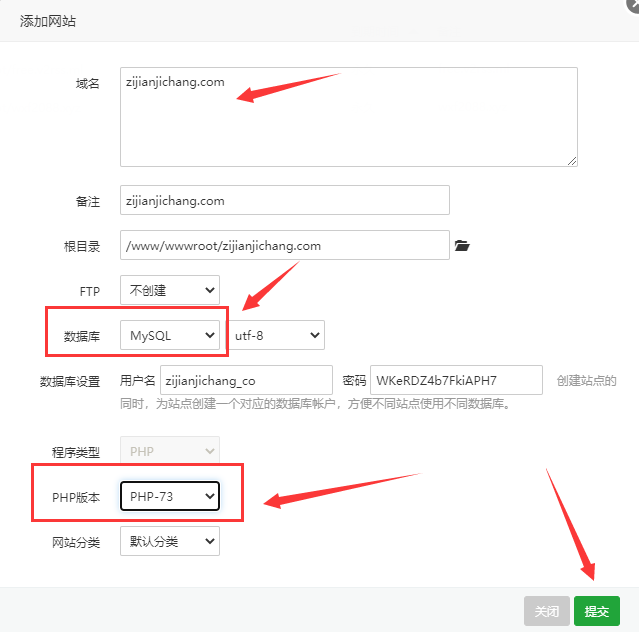
Task: Open the FTP 不创建 dropdown
Action: pyautogui.click(x=170, y=290)
